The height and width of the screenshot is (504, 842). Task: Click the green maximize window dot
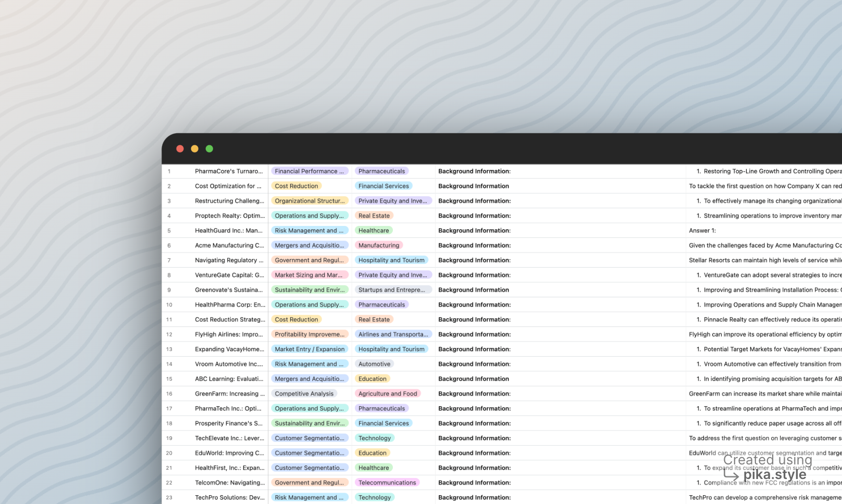209,149
